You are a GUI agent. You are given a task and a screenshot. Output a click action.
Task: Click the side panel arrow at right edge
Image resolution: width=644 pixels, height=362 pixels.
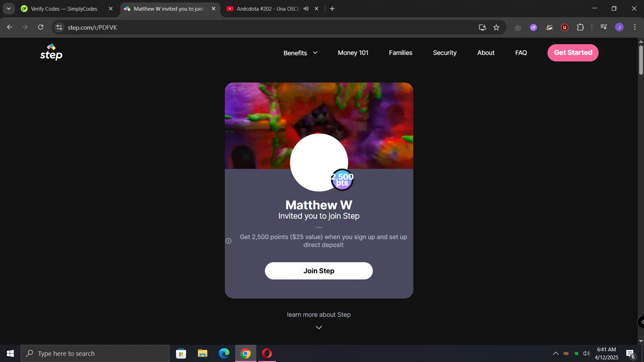pyautogui.click(x=641, y=322)
